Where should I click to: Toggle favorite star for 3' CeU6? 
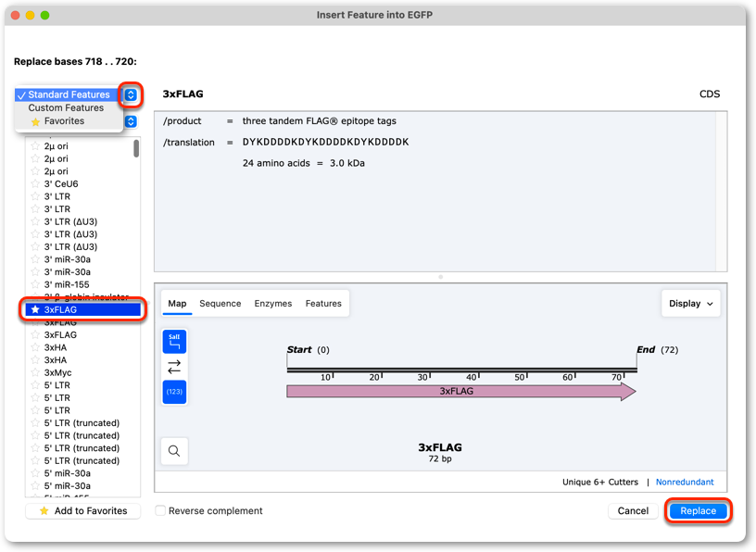(x=35, y=183)
